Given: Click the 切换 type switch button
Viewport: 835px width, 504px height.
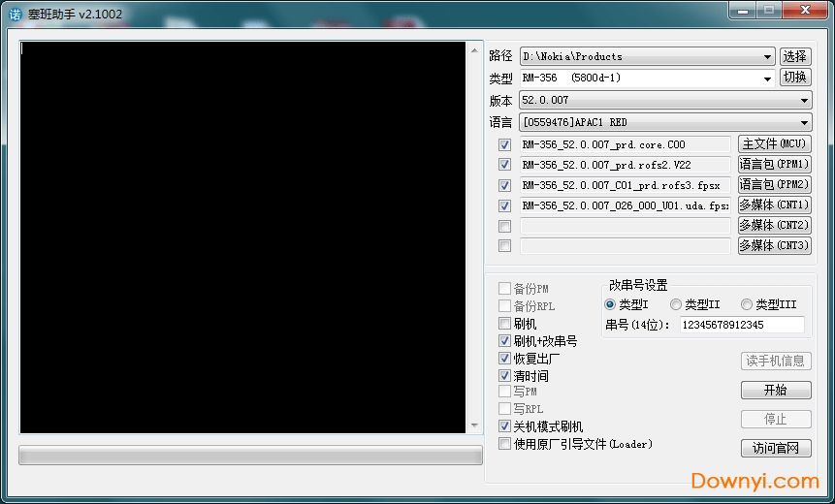Looking at the screenshot, I should point(795,78).
